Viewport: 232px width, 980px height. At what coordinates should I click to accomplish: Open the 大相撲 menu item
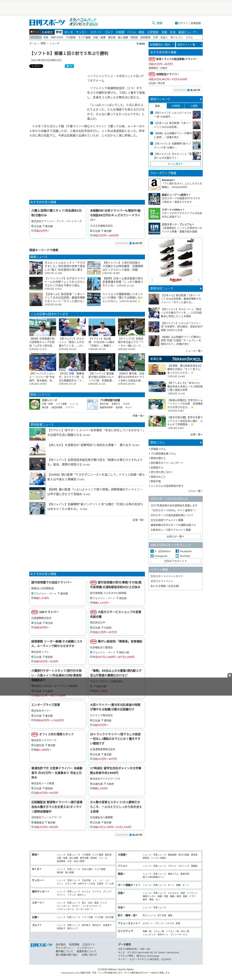coord(120,32)
